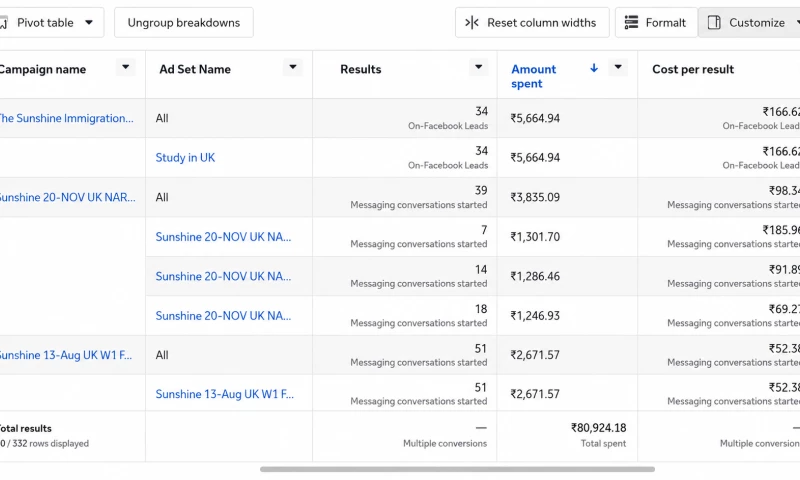Open Sunshine 13-Aug UK W1 ad set link
Viewport: 800px width, 480px height.
tap(224, 394)
